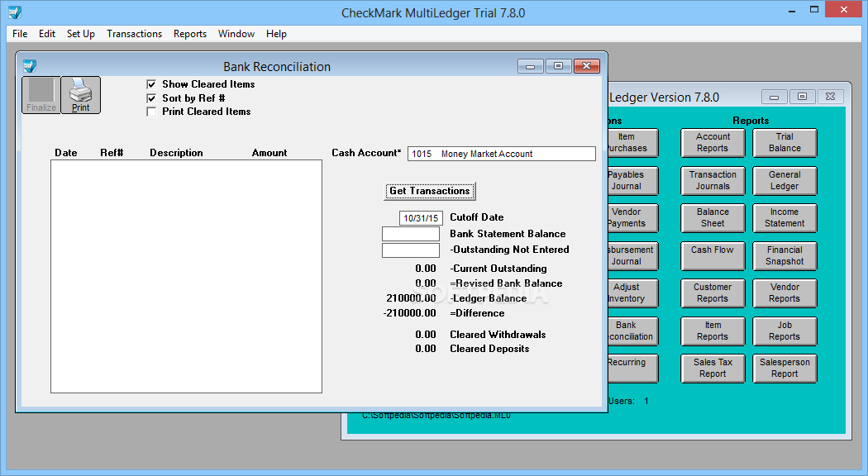868x476 pixels.
Task: Toggle Sort by Ref # checkbox
Action: 151,98
